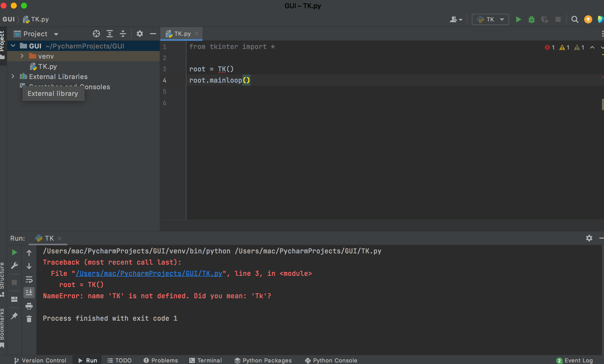This screenshot has height=364, width=604.
Task: Open the Python Packages tool window
Action: pos(263,360)
